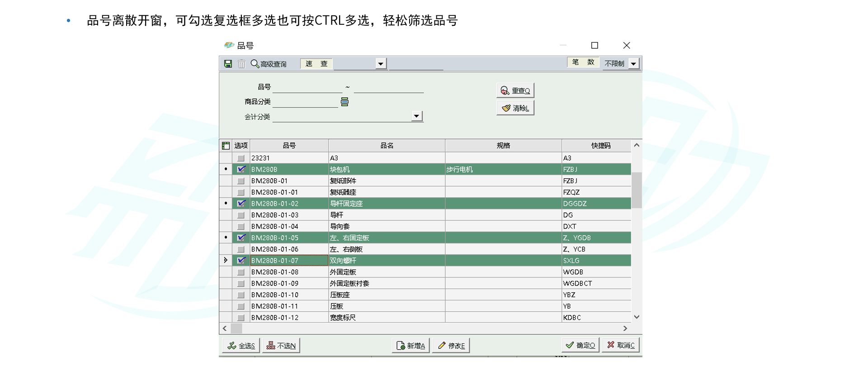Click the grid column settings icon
The width and height of the screenshot is (868, 371).
[x=226, y=146]
